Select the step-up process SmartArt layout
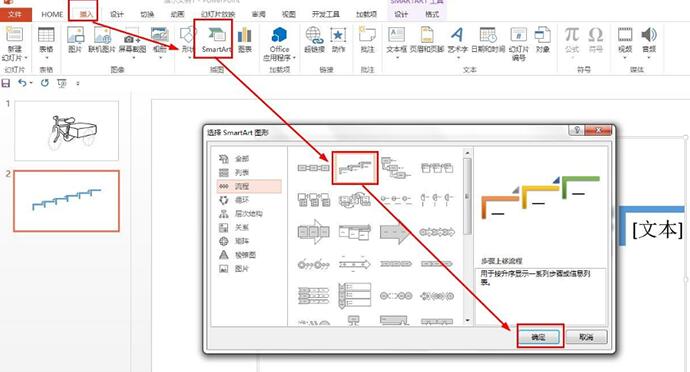Viewport: 690px width, 372px height. tap(355, 168)
